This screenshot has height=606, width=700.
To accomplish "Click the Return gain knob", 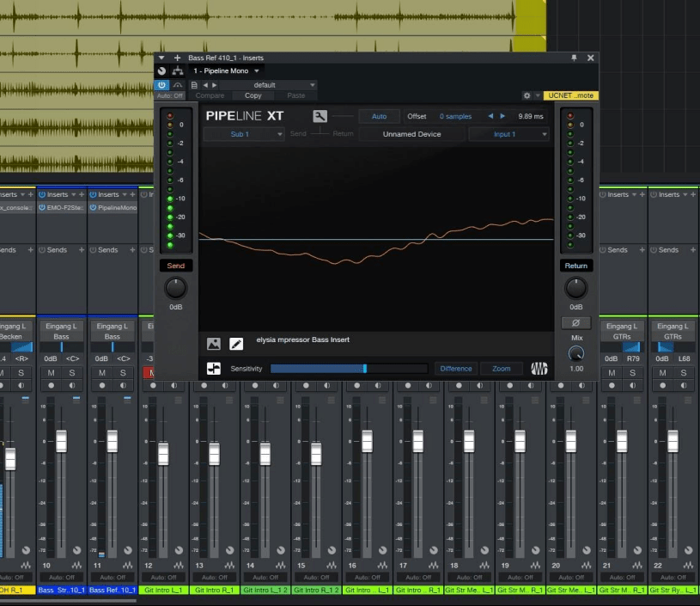I will coord(576,288).
